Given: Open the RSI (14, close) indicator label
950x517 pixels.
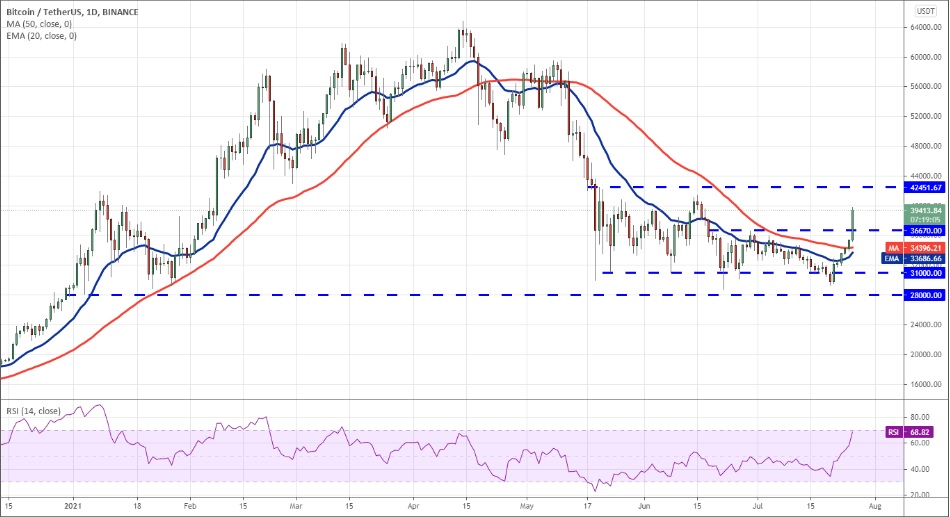Looking at the screenshot, I should click(33, 411).
